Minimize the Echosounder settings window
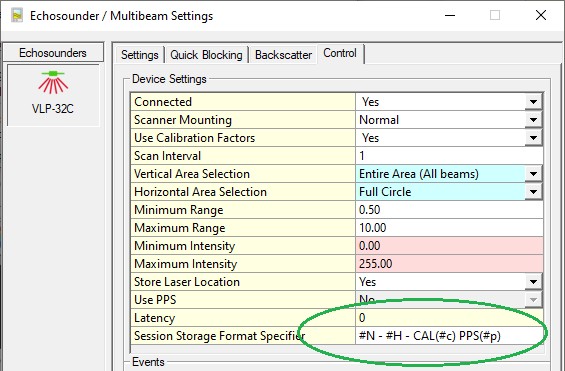This screenshot has width=565, height=371. 450,15
